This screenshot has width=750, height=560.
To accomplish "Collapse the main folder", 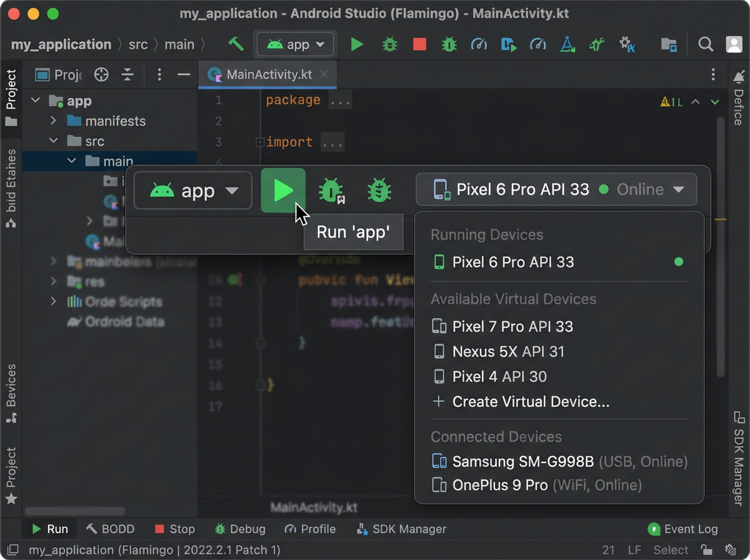I will [72, 161].
